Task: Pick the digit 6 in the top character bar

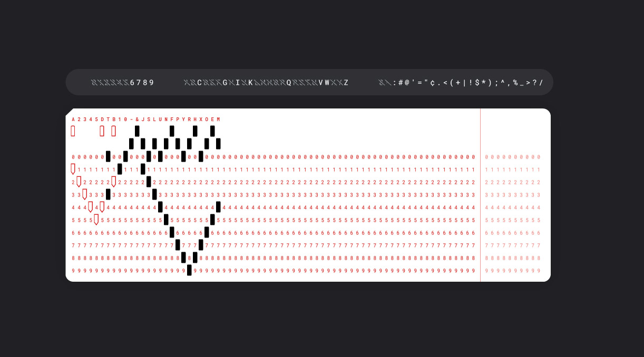Action: pos(132,83)
